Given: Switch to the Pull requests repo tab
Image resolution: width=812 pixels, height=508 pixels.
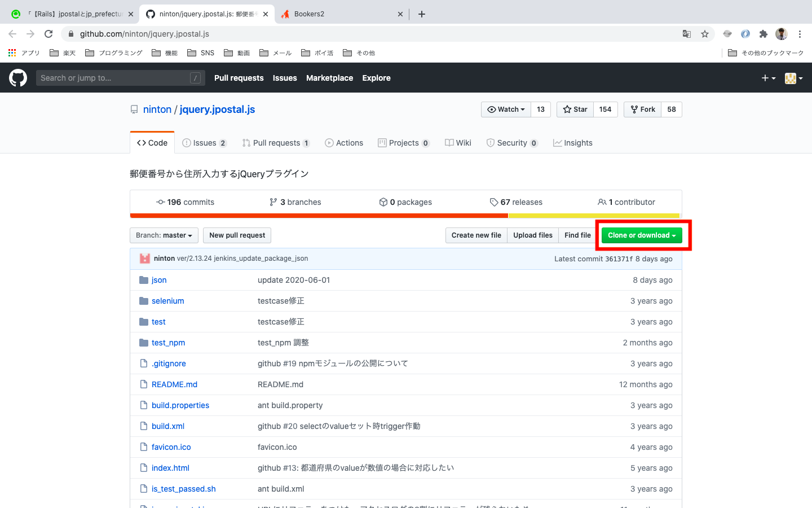Looking at the screenshot, I should coord(276,143).
